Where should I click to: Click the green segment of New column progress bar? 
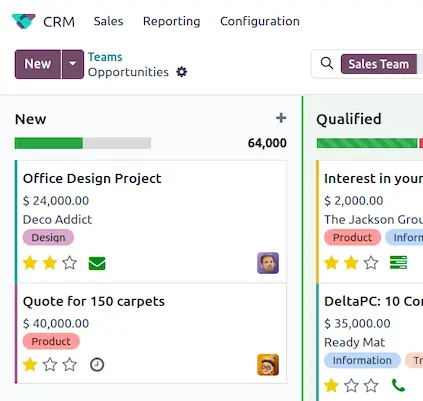(x=49, y=143)
